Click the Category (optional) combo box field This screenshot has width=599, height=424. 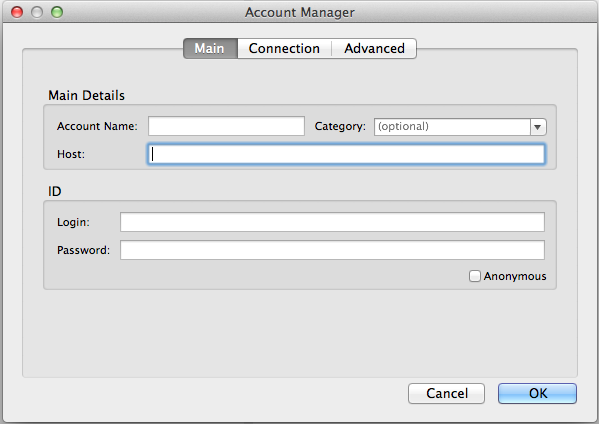(x=452, y=127)
